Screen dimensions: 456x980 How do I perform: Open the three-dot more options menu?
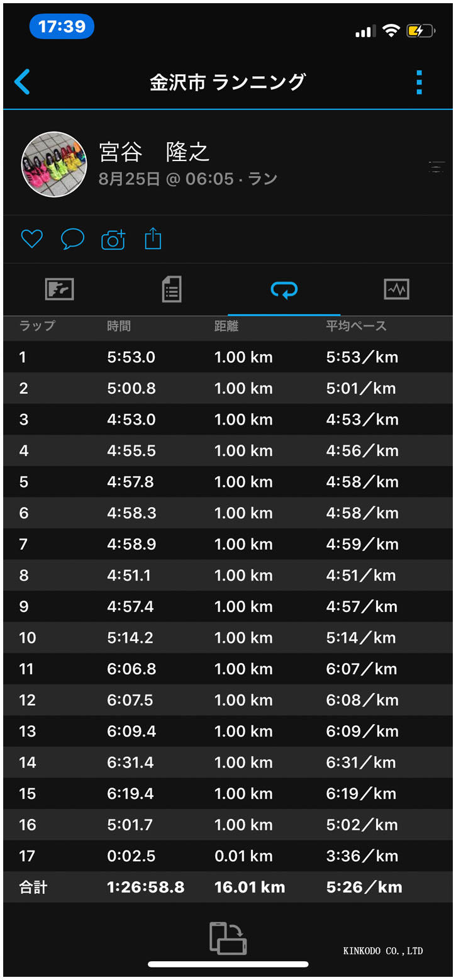click(x=419, y=82)
